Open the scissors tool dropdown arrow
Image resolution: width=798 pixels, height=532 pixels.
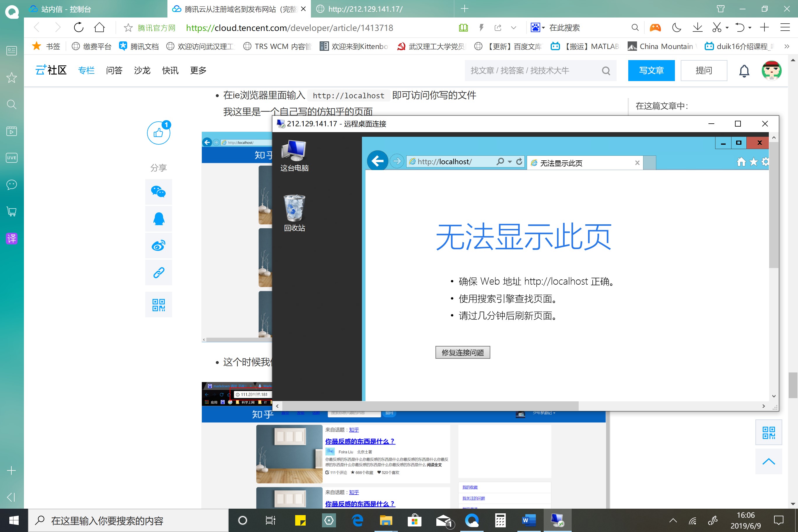[727, 28]
